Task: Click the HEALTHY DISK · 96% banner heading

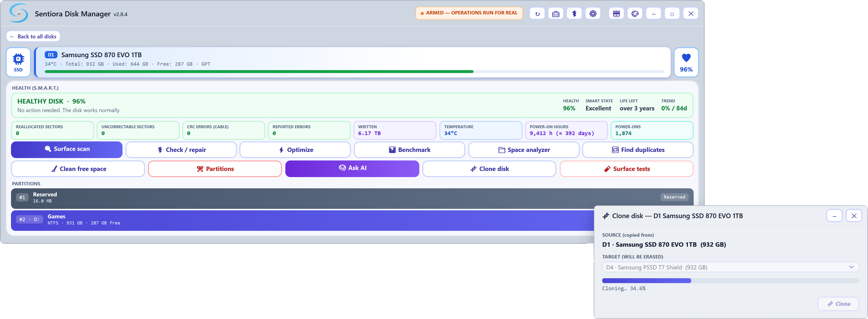Action: tap(51, 101)
